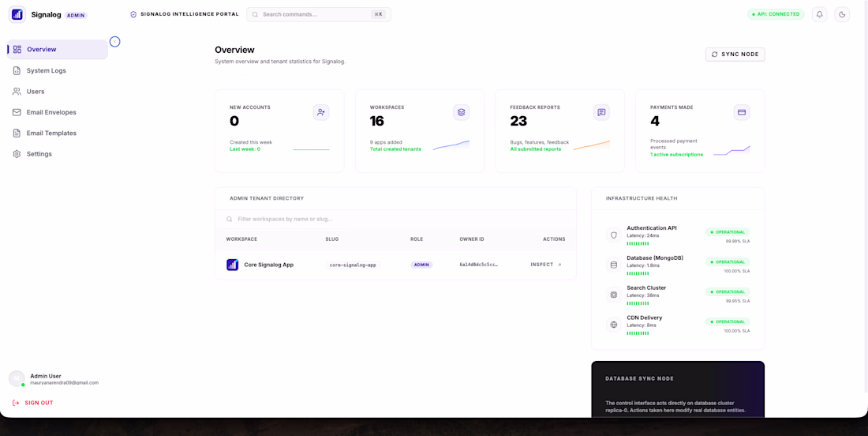Click the New Accounts user-plus icon
This screenshot has width=868, height=436.
coord(321,112)
